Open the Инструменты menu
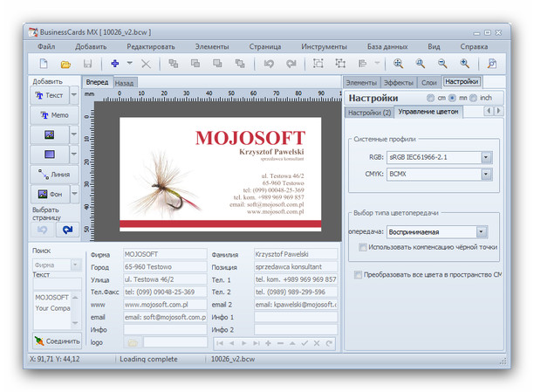Image resolution: width=534 pixels, height=392 pixels. point(324,45)
